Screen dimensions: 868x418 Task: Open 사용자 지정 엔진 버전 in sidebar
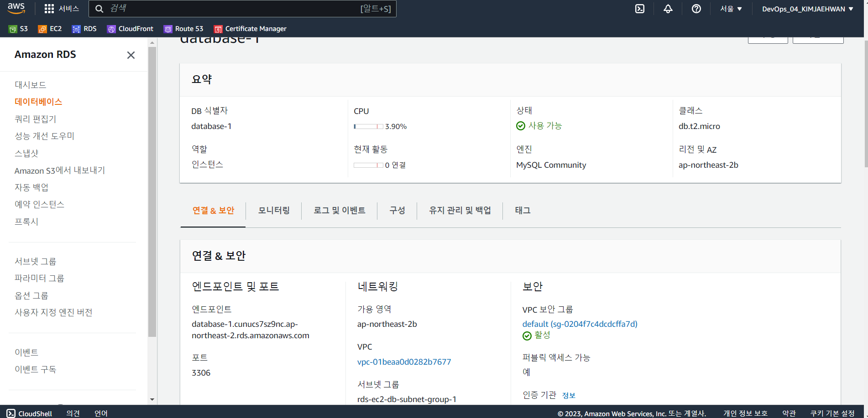[54, 312]
